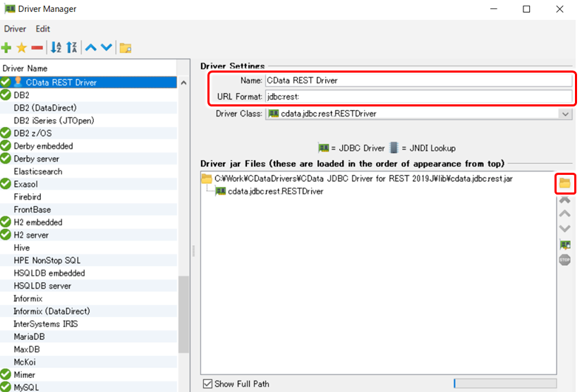Toggle Show Full Path checkbox

[207, 384]
